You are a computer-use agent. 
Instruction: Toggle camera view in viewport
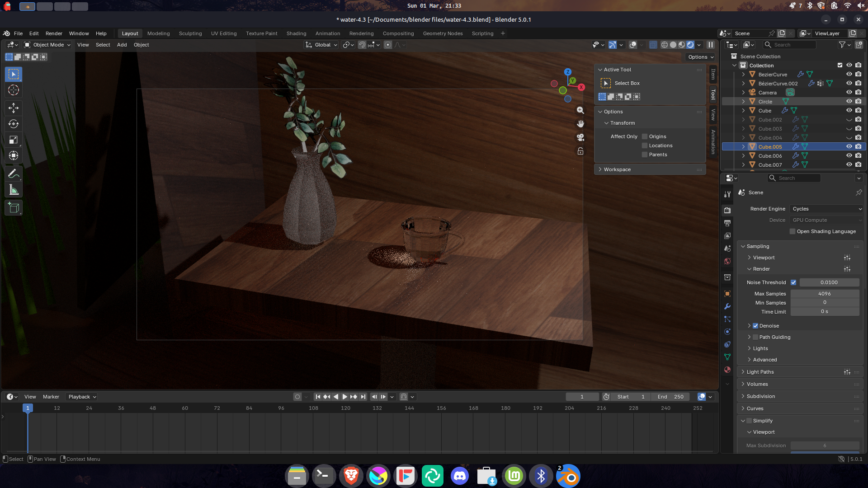click(580, 137)
